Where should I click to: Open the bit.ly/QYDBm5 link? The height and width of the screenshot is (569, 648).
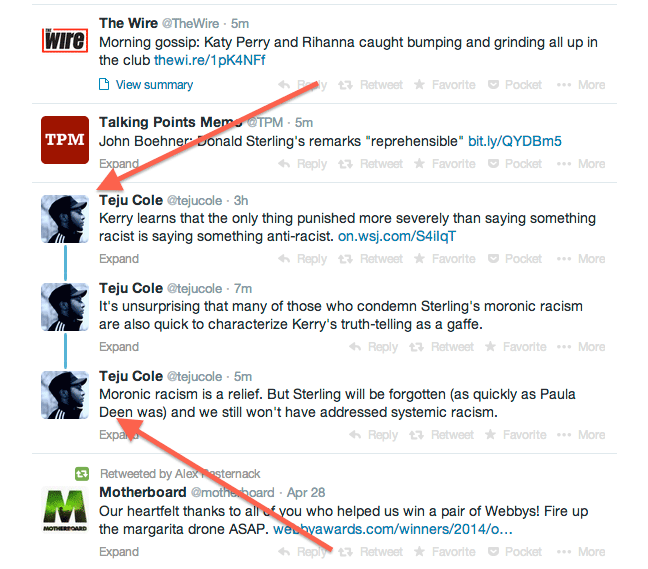tap(515, 141)
